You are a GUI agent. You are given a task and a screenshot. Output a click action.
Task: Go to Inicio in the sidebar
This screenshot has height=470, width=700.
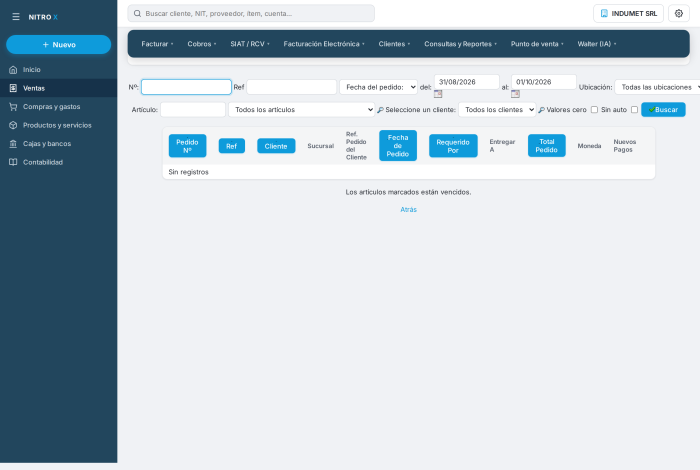pyautogui.click(x=58, y=70)
